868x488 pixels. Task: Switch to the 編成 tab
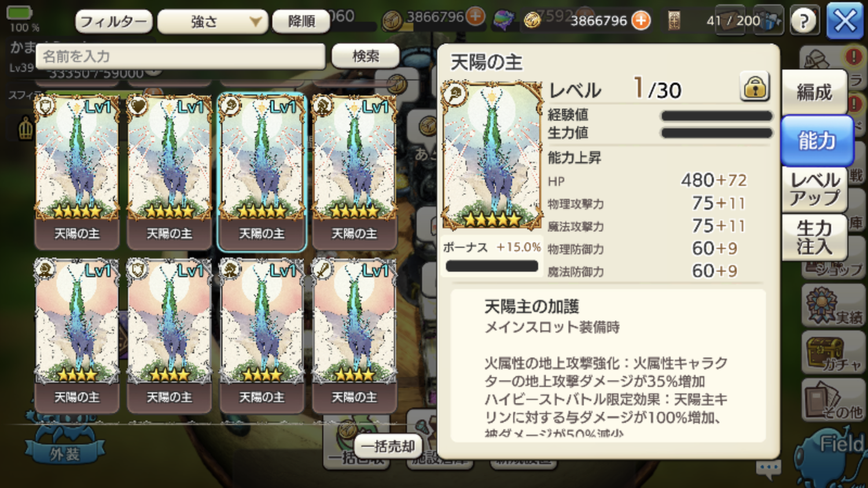(x=814, y=92)
